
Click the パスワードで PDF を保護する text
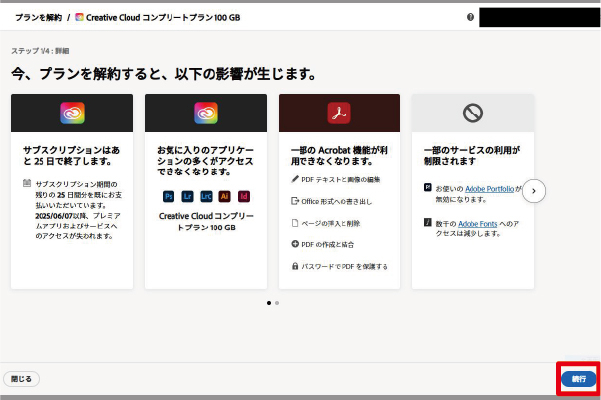click(x=344, y=267)
